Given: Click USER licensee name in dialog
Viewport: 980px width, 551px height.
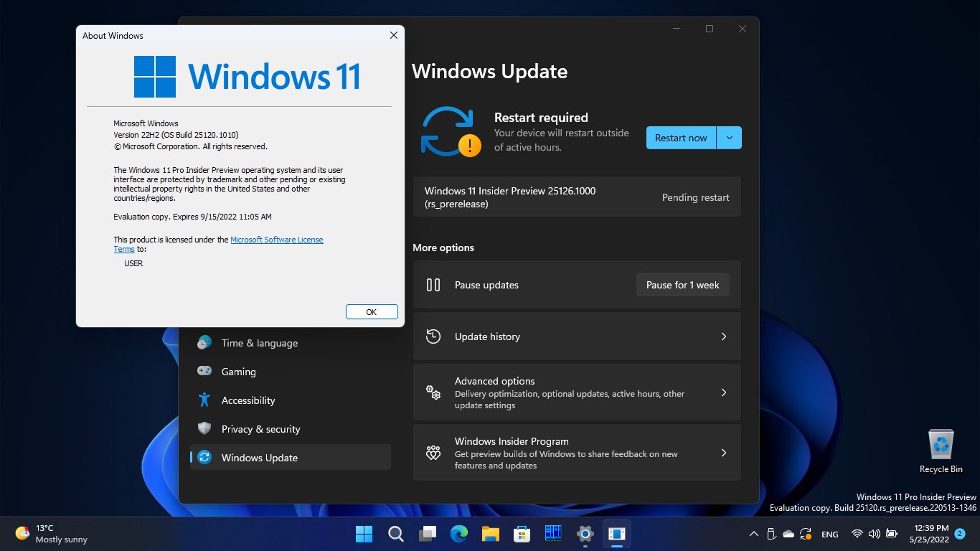Looking at the screenshot, I should [x=133, y=263].
